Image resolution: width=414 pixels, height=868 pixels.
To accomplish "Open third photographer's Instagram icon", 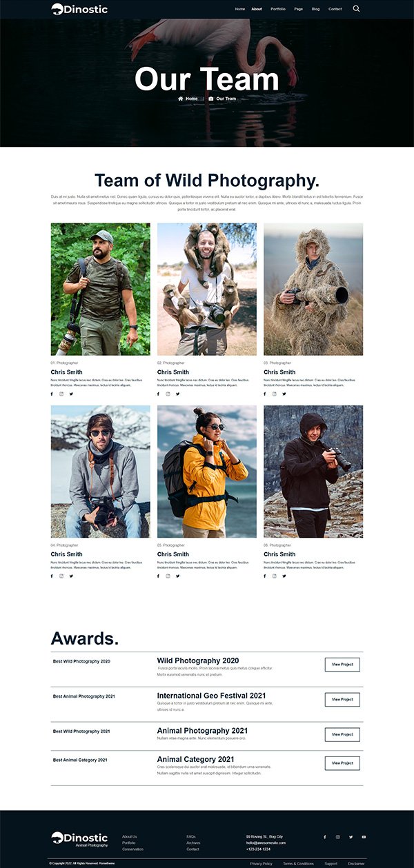I will coord(275,394).
